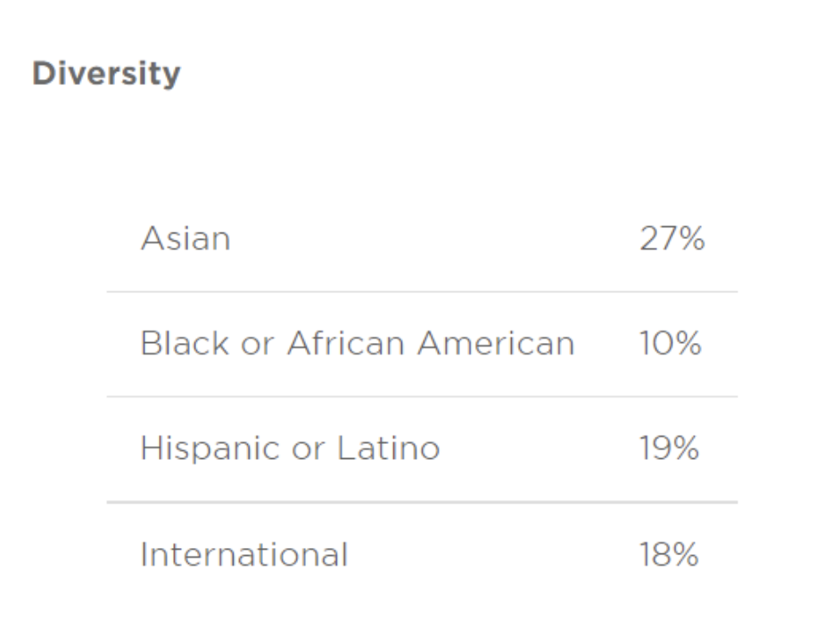Click the divider line above International row

point(422,502)
